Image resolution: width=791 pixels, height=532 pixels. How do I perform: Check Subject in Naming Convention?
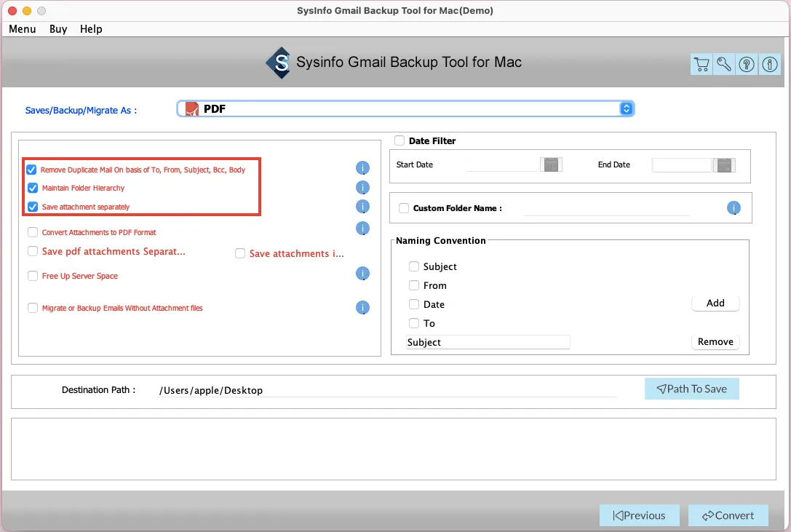(413, 266)
